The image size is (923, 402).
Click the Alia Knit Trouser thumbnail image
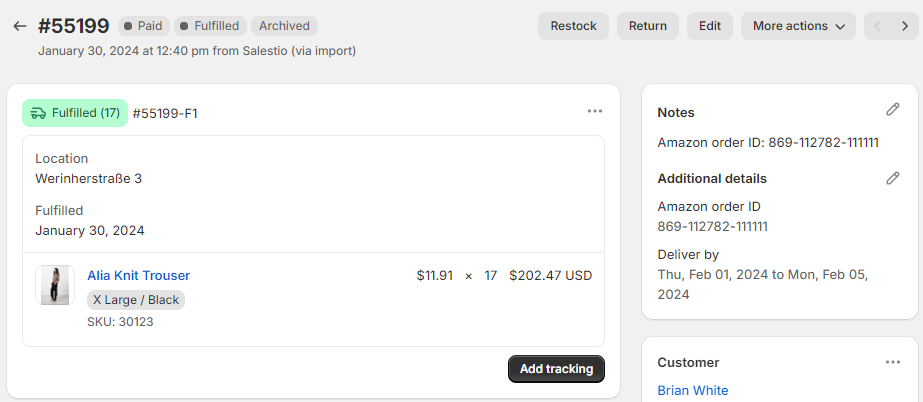pos(55,285)
